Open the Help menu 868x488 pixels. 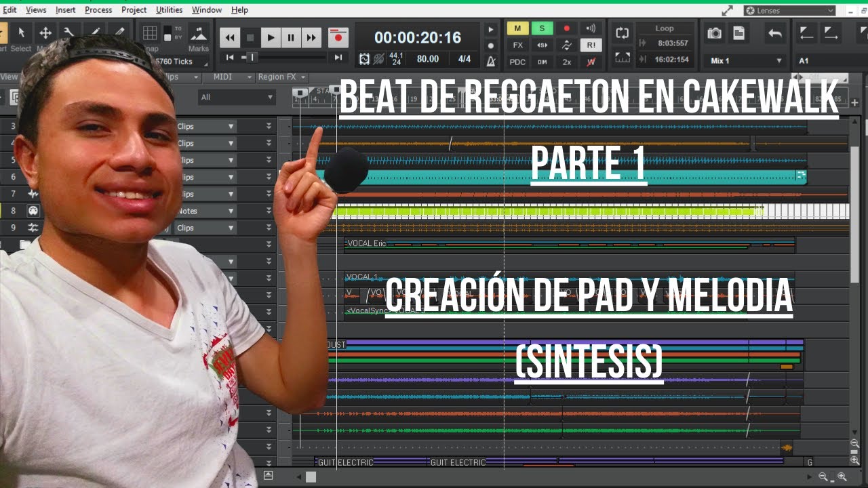click(x=239, y=10)
